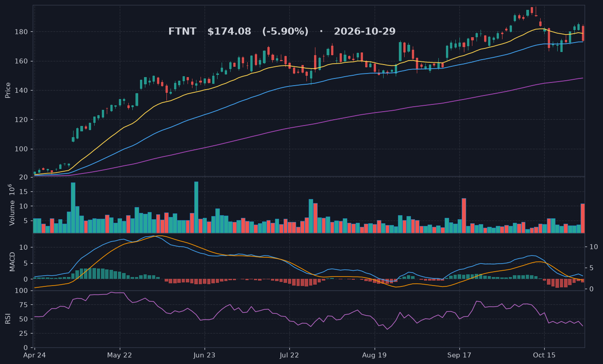Click the RSI axis label

click(x=8, y=319)
